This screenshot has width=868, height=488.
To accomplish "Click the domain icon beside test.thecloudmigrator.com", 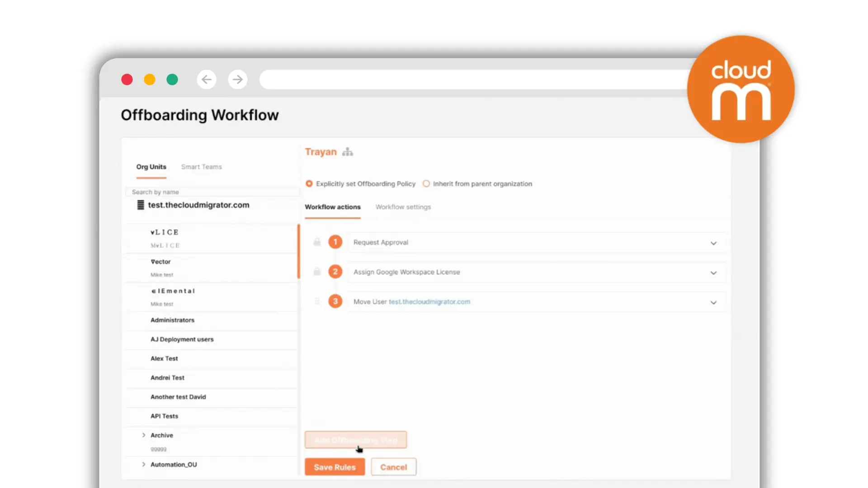I will (141, 205).
